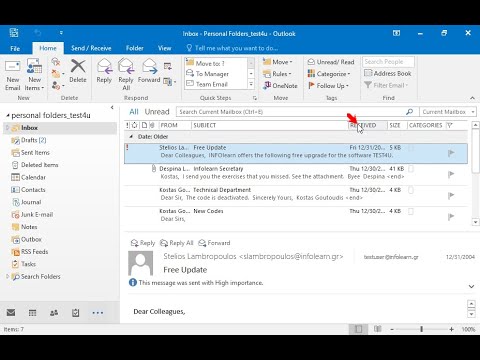Expand the Search Folders node

(7, 276)
